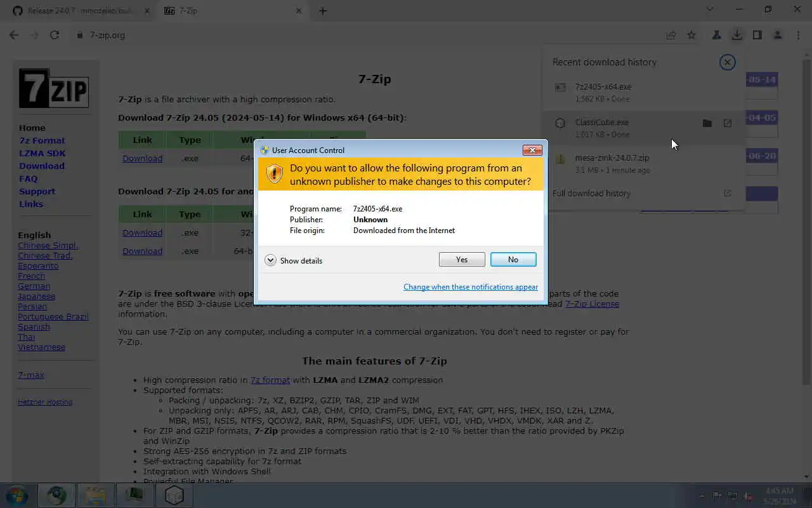Click taskbar clock showing 4:45 AM
Screen dimensions: 812x508
(780, 496)
